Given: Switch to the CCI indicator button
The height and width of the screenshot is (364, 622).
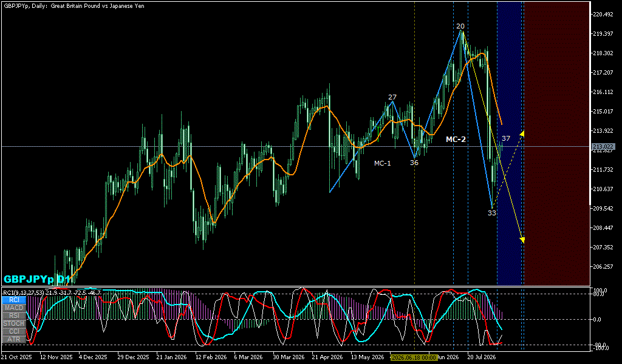Looking at the screenshot, I should click(14, 331).
